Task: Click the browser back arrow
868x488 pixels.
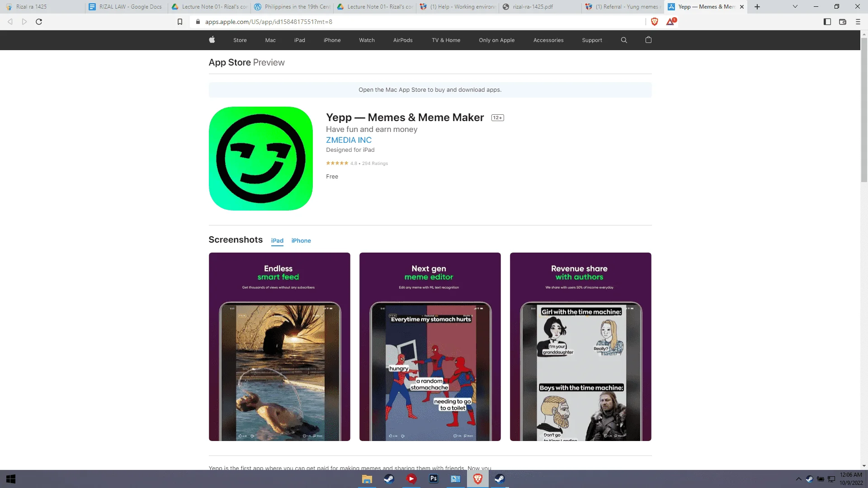Action: click(10, 22)
